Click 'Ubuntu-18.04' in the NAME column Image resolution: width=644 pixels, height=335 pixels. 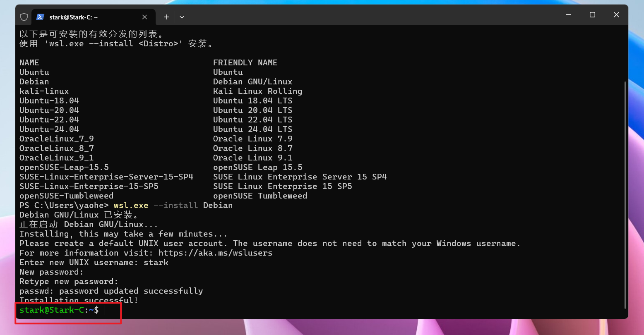point(49,100)
